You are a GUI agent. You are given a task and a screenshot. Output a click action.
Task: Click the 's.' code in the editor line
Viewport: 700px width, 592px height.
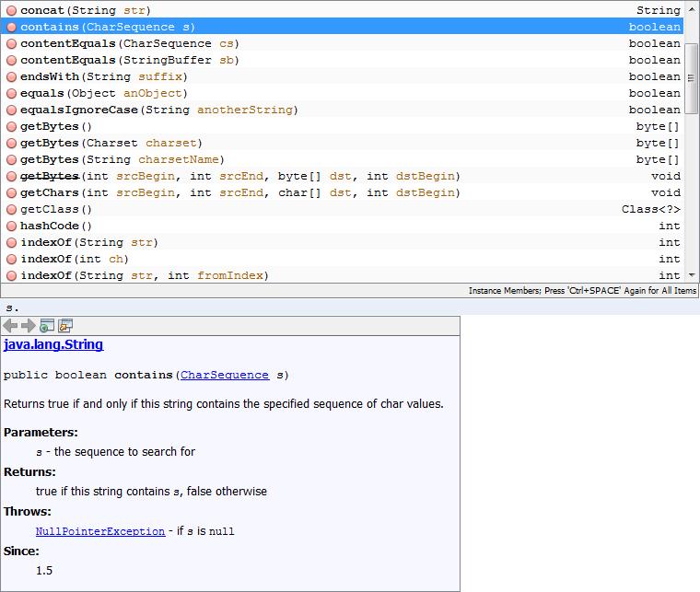coord(12,308)
